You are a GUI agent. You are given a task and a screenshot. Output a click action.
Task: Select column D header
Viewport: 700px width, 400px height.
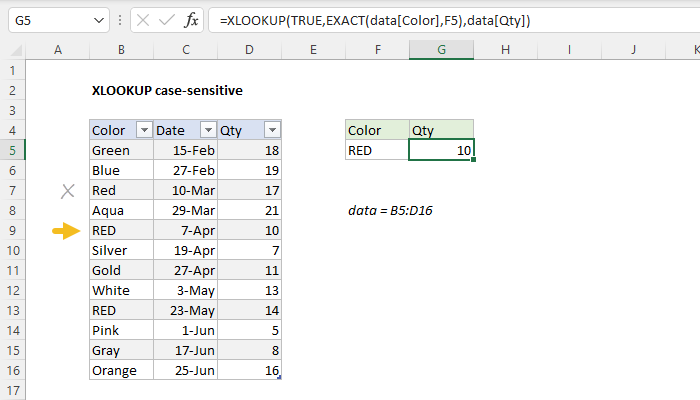point(249,50)
